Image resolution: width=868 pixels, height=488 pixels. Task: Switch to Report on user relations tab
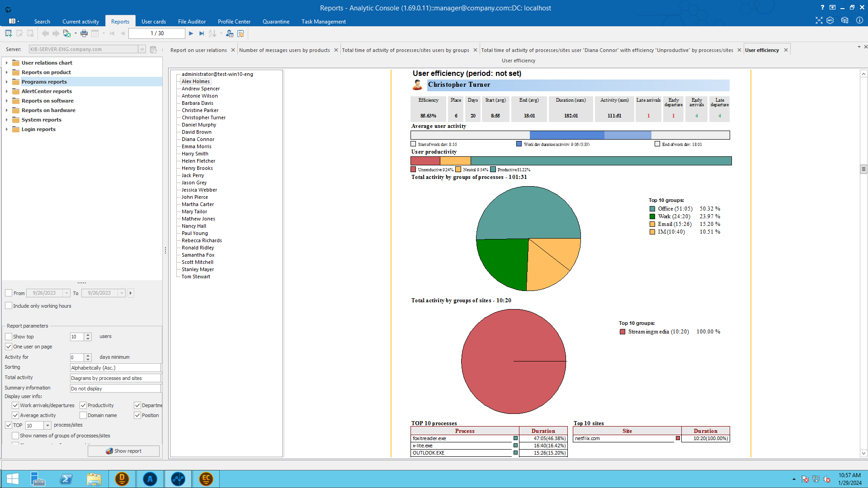point(198,50)
